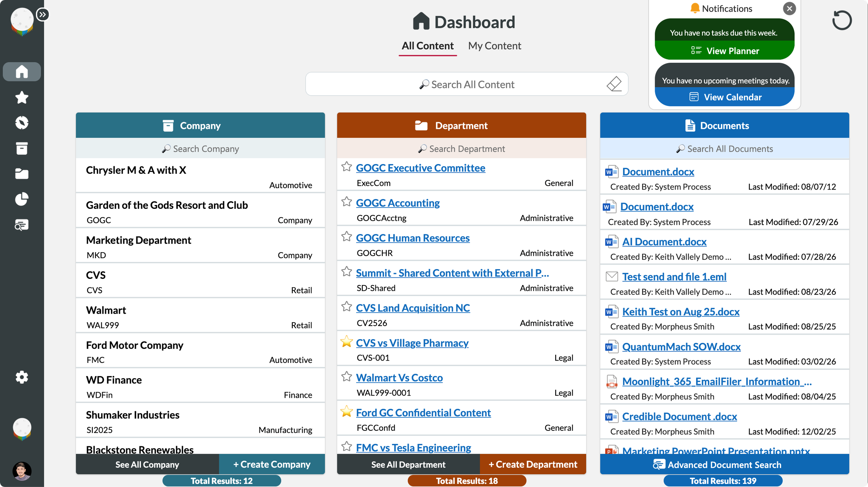Click the View Planner button
The width and height of the screenshot is (868, 487).
(724, 50)
